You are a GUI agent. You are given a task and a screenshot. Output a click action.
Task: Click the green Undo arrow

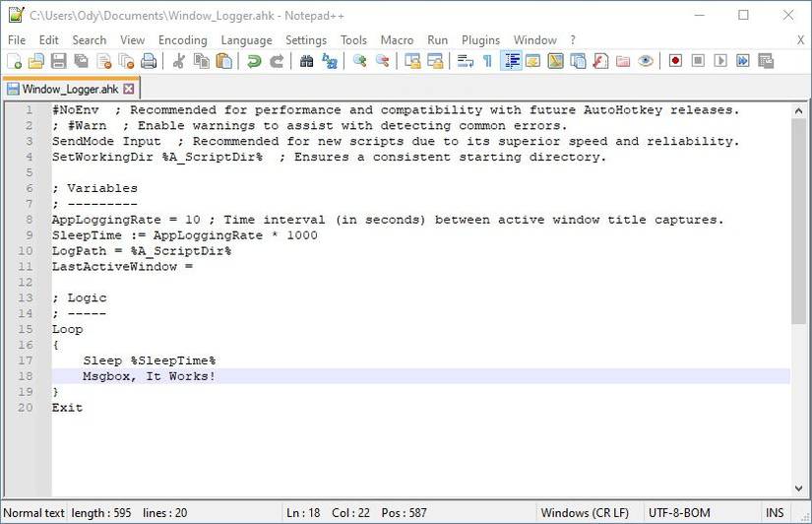click(x=254, y=61)
